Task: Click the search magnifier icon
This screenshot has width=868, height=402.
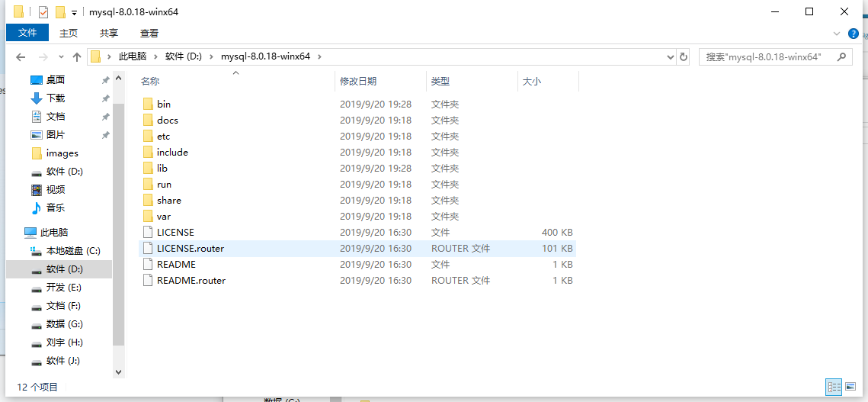Action: pos(841,56)
